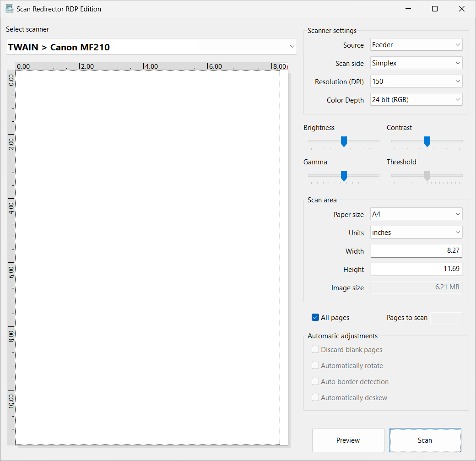Click the Width input field
This screenshot has height=461, width=476.
point(416,251)
